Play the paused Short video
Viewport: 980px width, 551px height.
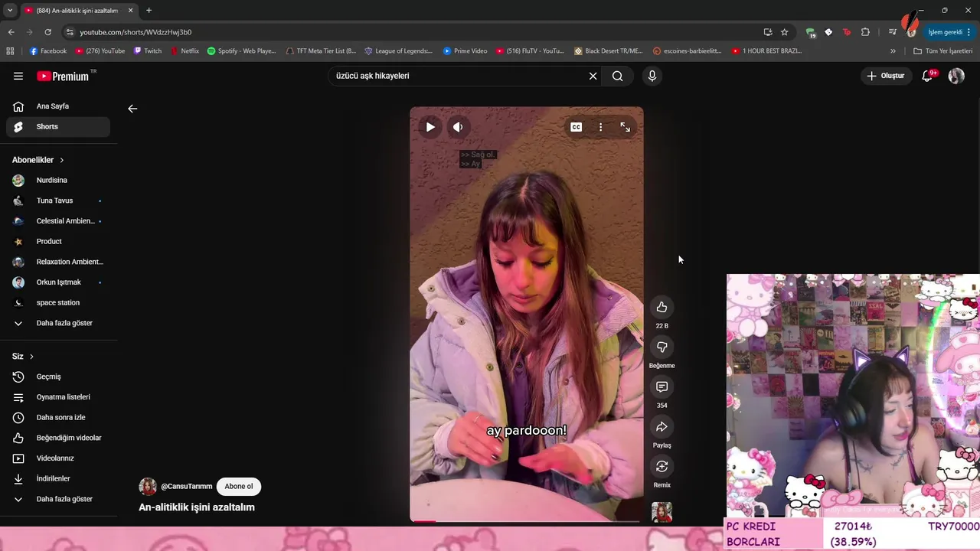[430, 127]
